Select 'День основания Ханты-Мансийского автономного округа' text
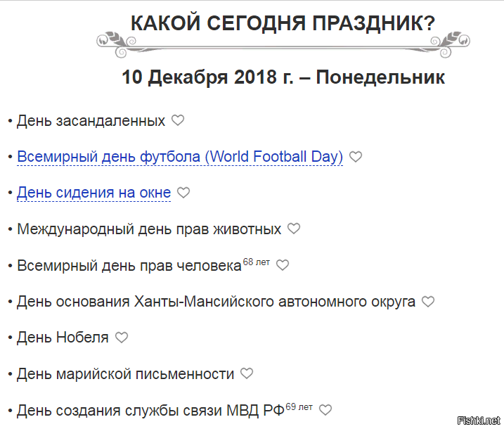504x429 pixels. (216, 302)
